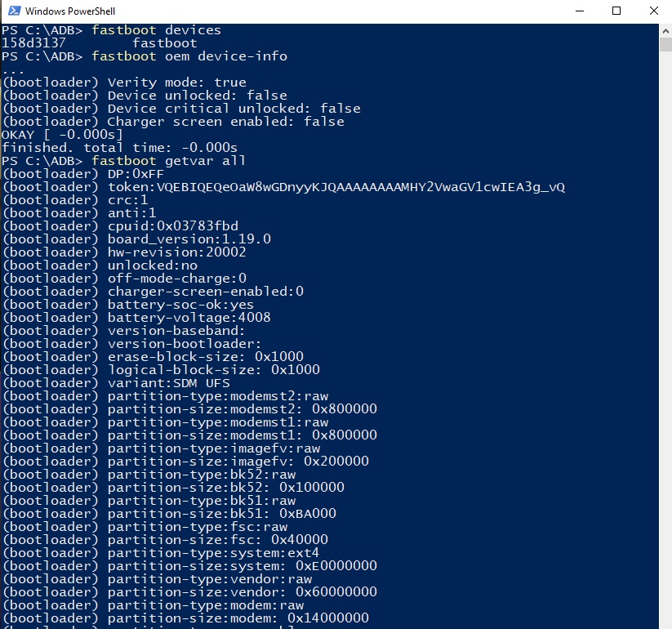
Task: Click the 'partition-size:modemst1' line
Action: tap(189, 435)
